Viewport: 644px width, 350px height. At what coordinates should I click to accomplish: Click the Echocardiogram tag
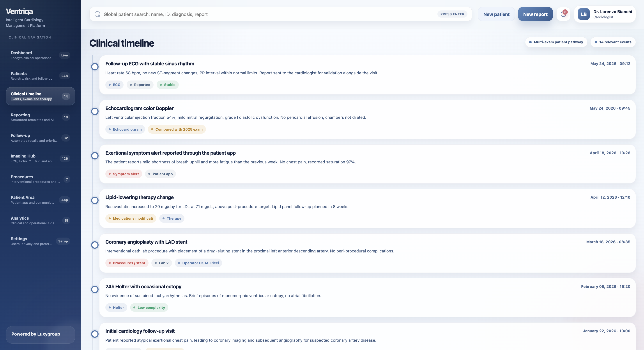coord(125,129)
